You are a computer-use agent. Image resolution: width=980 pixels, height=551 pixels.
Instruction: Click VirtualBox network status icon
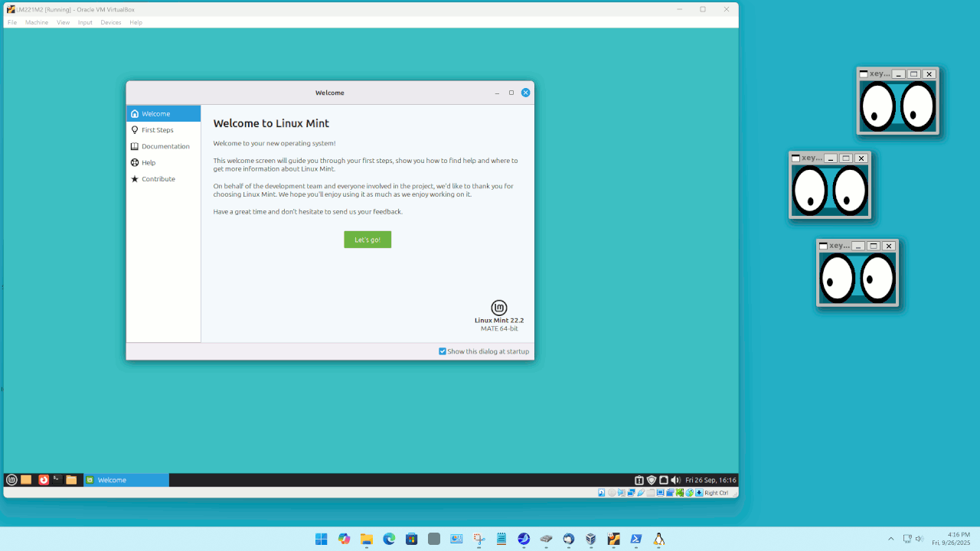(x=632, y=493)
